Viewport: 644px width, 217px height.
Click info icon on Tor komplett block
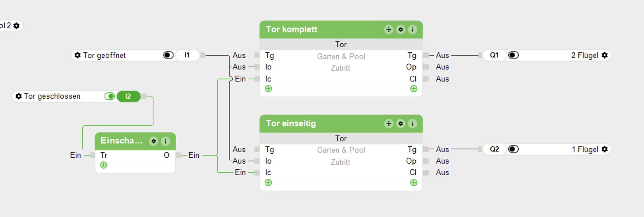click(x=412, y=30)
